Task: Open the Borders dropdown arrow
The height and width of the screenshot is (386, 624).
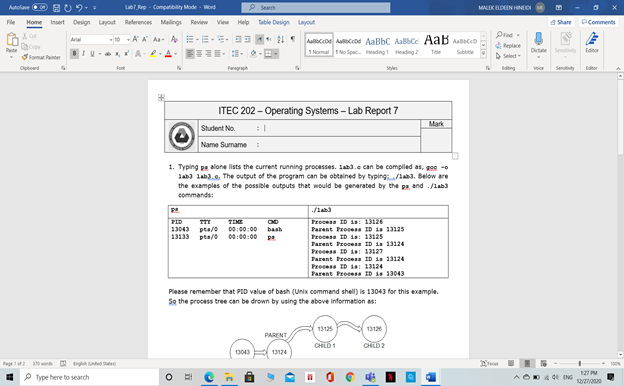Action: point(275,54)
